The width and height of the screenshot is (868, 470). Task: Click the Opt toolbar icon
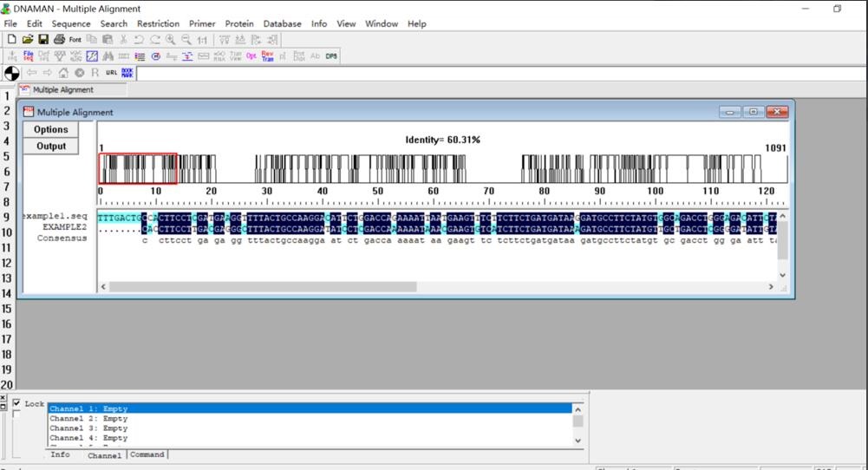(251, 56)
